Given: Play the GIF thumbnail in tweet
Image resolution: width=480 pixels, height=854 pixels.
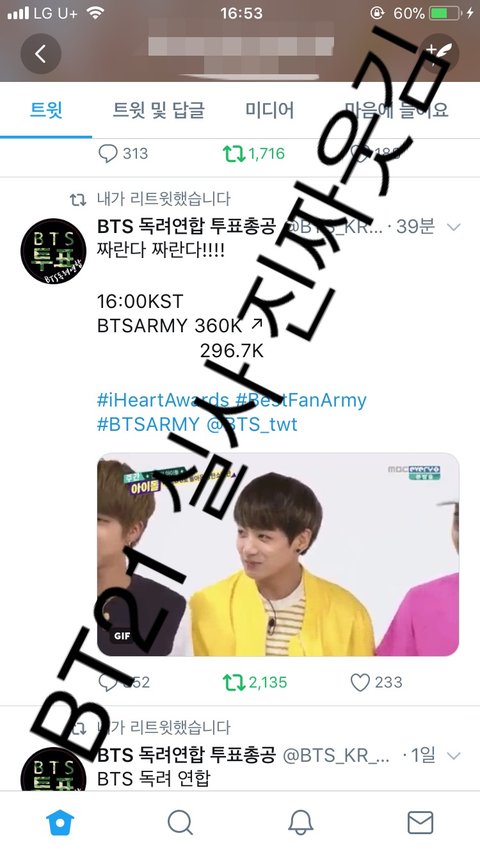Looking at the screenshot, I should coord(278,554).
